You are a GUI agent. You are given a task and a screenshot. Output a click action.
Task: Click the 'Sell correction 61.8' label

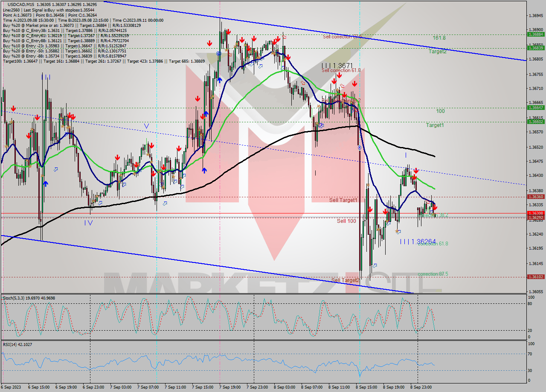click(341, 70)
